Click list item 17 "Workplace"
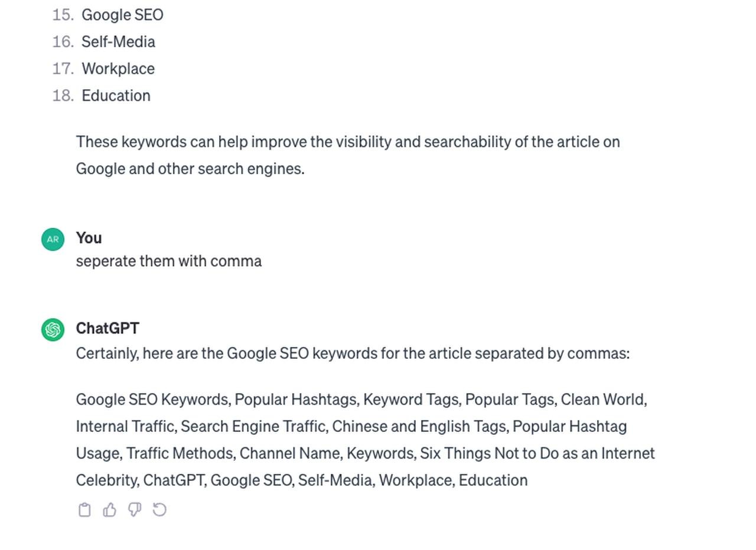This screenshot has width=756, height=550. (x=118, y=68)
